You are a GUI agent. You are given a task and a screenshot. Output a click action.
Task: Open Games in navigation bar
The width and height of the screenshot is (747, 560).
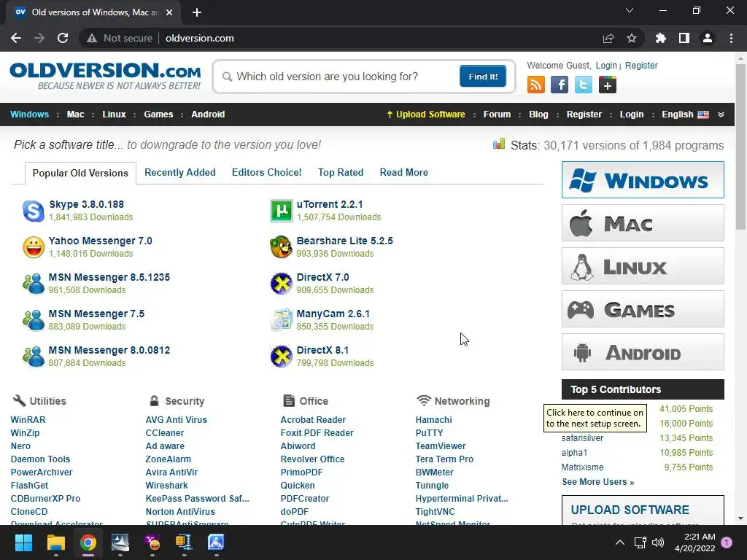click(x=158, y=114)
